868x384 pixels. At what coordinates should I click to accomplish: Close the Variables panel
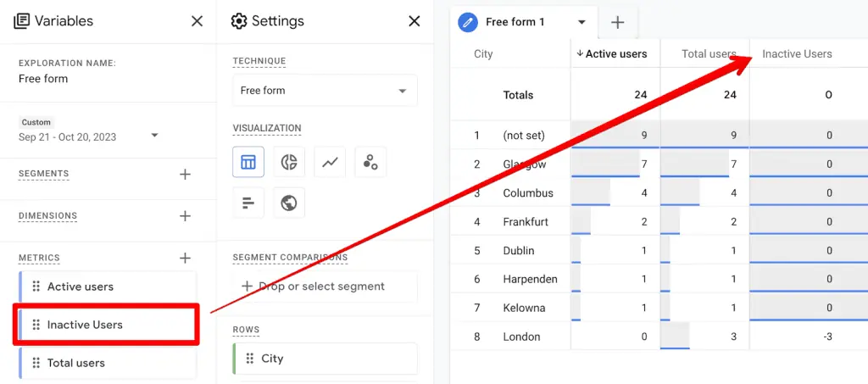click(x=197, y=21)
